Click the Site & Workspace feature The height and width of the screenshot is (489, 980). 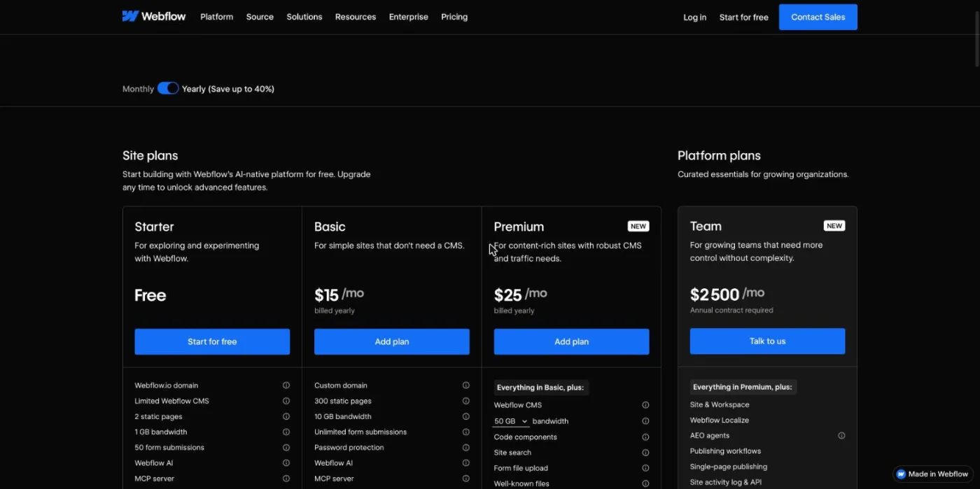tap(720, 404)
